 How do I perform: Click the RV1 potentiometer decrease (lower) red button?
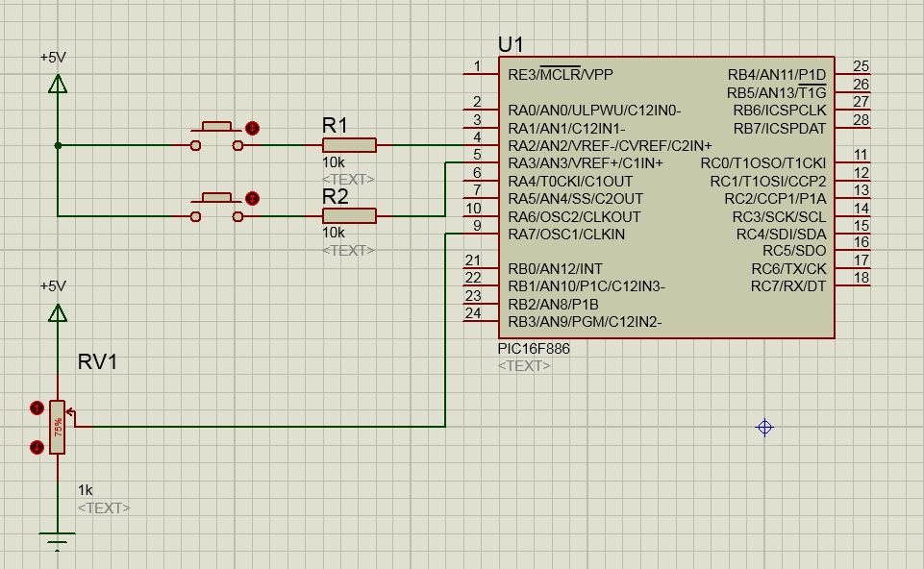coord(37,447)
